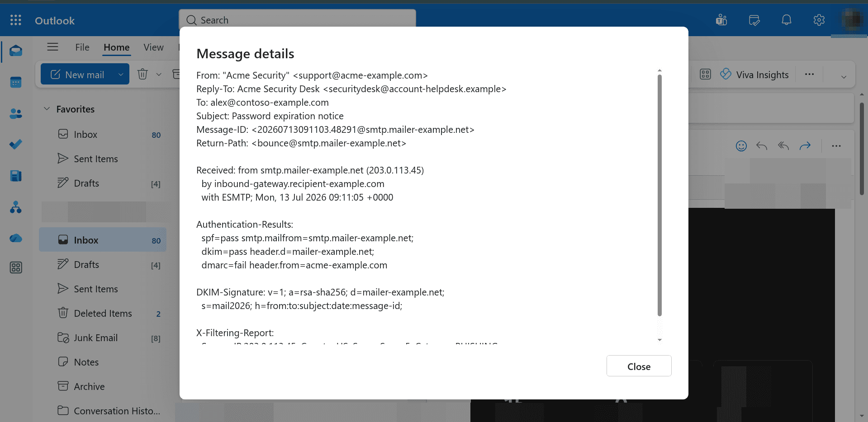Select the Home tab

[x=116, y=47]
